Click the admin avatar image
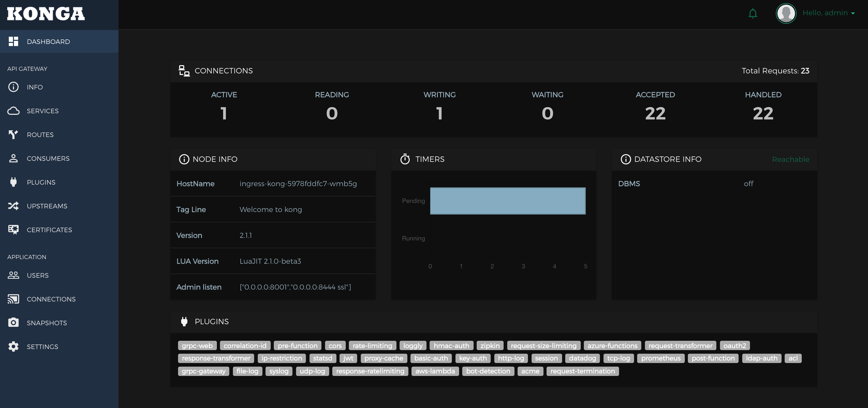The height and width of the screenshot is (408, 868). point(786,13)
